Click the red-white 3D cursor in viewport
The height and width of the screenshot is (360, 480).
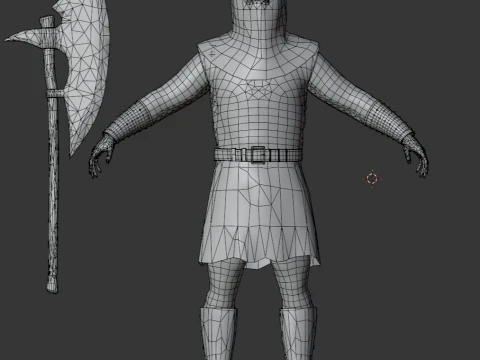pyautogui.click(x=372, y=179)
